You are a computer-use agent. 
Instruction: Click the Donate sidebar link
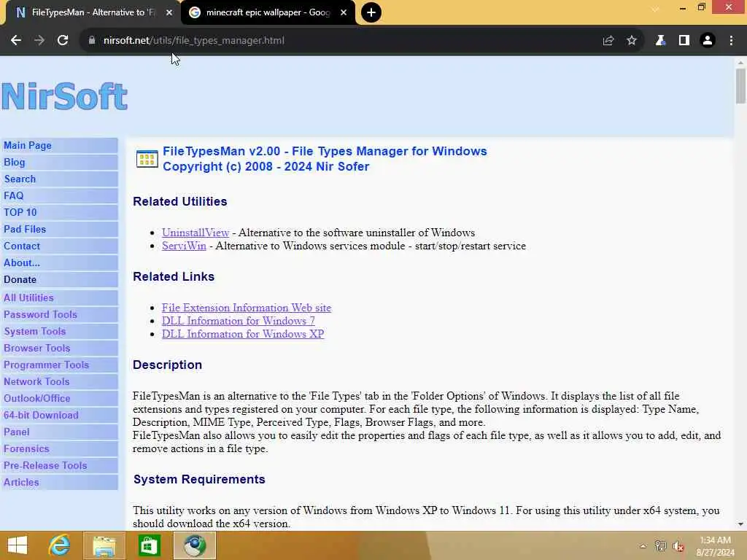[x=60, y=279]
